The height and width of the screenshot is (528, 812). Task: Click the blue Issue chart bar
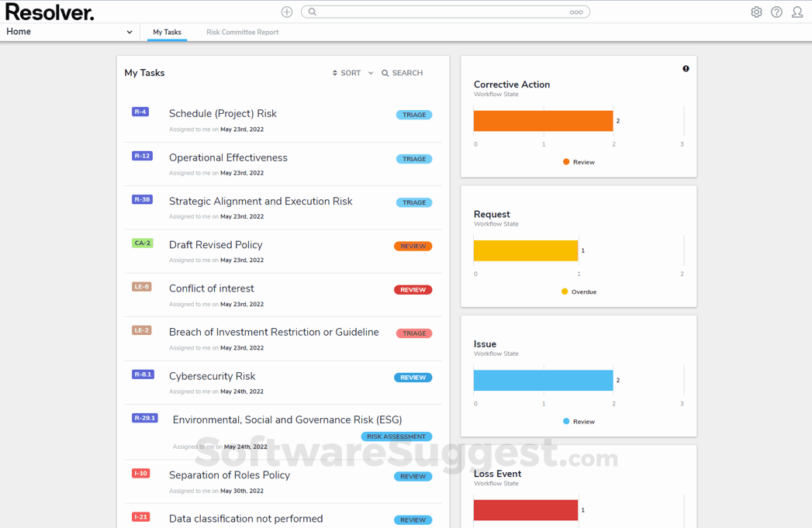543,380
